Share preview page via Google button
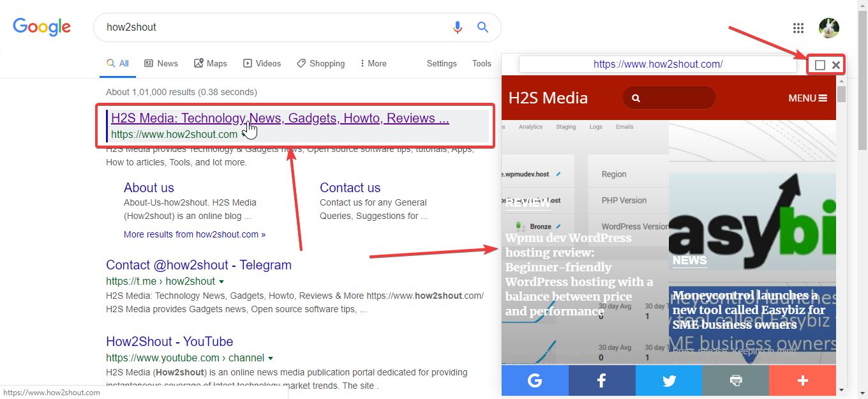This screenshot has height=399, width=868. tap(535, 380)
